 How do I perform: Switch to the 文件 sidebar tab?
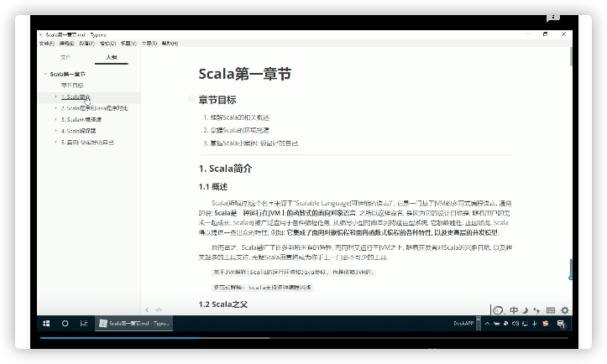[65, 57]
